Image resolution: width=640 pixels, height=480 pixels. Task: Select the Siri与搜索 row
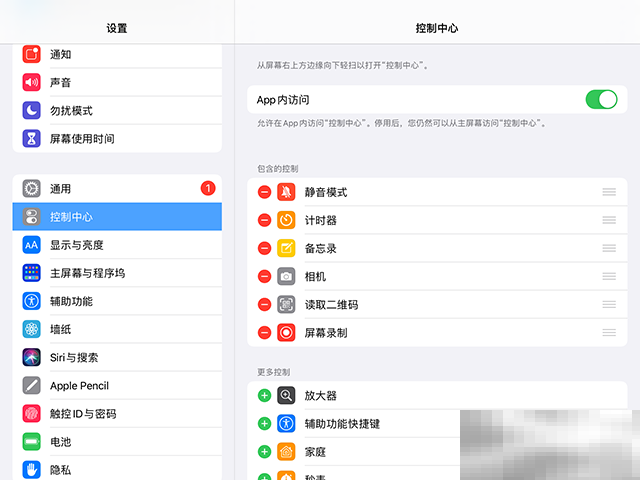click(x=117, y=358)
